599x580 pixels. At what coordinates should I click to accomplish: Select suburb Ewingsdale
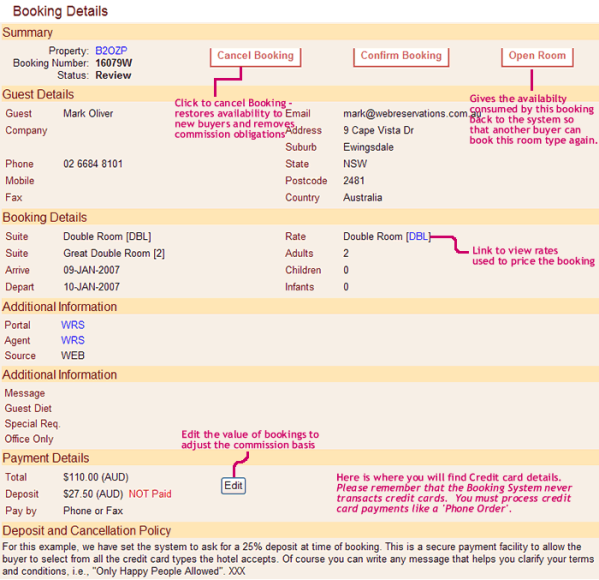point(368,147)
